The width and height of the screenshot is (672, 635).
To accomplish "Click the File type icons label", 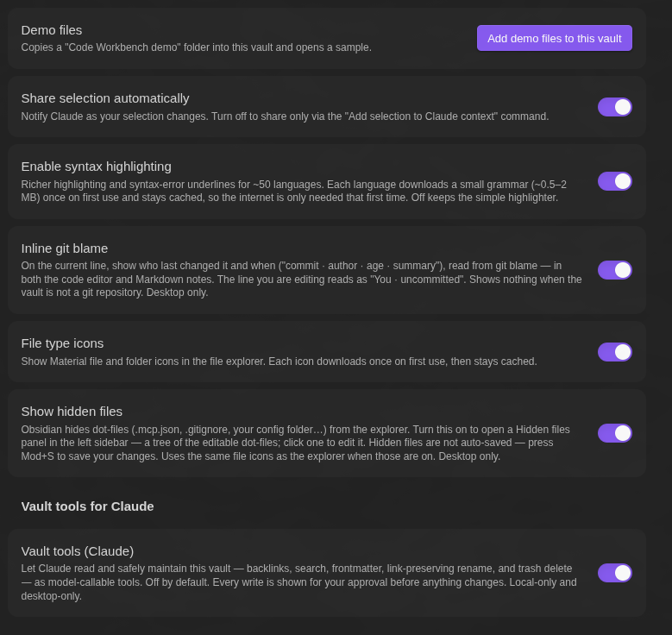I will click(x=62, y=343).
